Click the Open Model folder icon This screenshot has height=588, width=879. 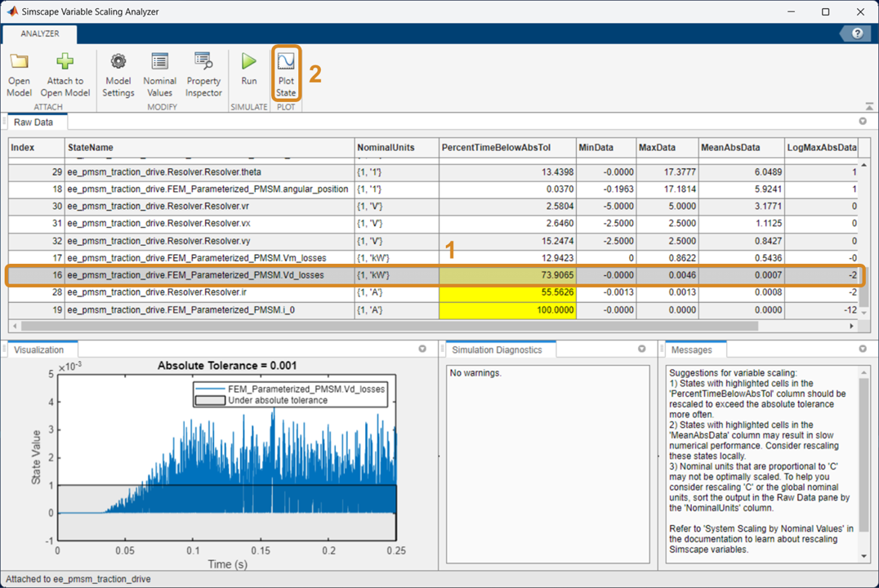click(x=19, y=62)
